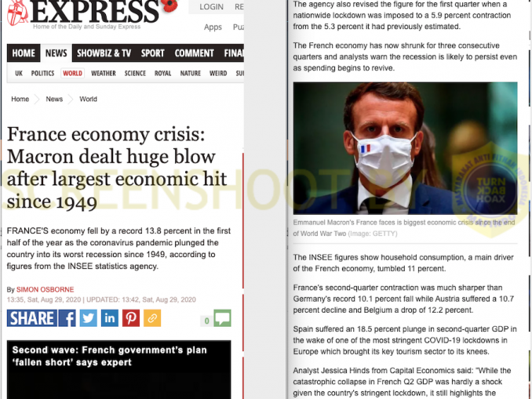Viewport: 532px width, 399px height.
Task: Pin article with Pinterest icon
Action: pyautogui.click(x=131, y=318)
